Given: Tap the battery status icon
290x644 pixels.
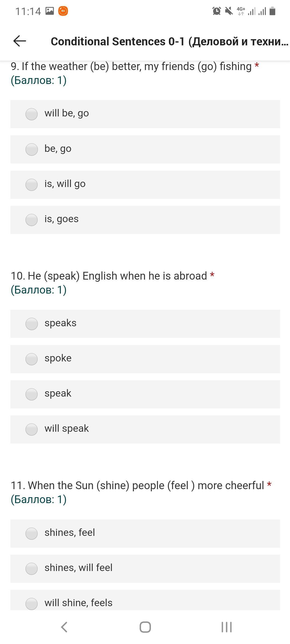Looking at the screenshot, I should 272,11.
